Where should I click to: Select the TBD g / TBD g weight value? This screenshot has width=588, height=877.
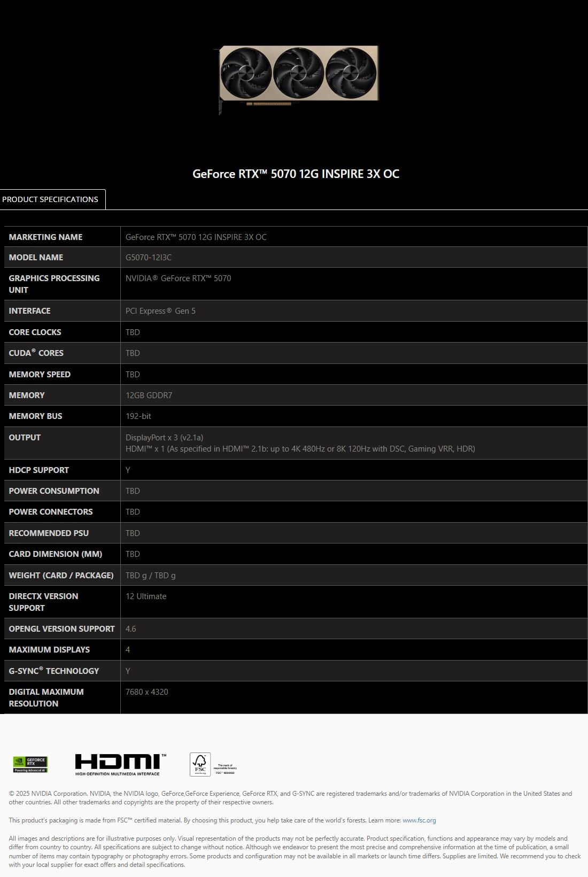pyautogui.click(x=150, y=576)
